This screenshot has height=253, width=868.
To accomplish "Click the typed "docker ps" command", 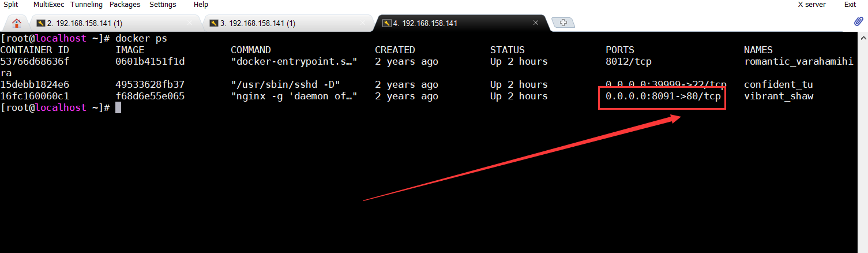I will (141, 38).
